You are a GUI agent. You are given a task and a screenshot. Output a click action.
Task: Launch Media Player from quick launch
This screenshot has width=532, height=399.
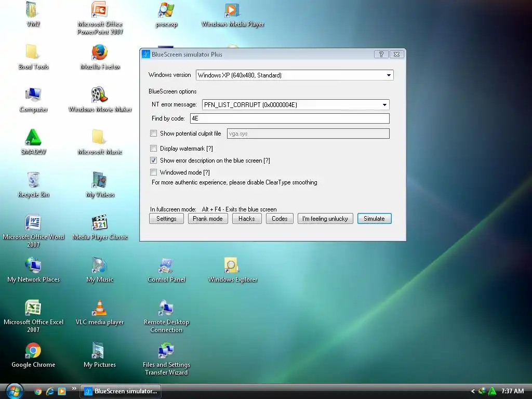62,391
